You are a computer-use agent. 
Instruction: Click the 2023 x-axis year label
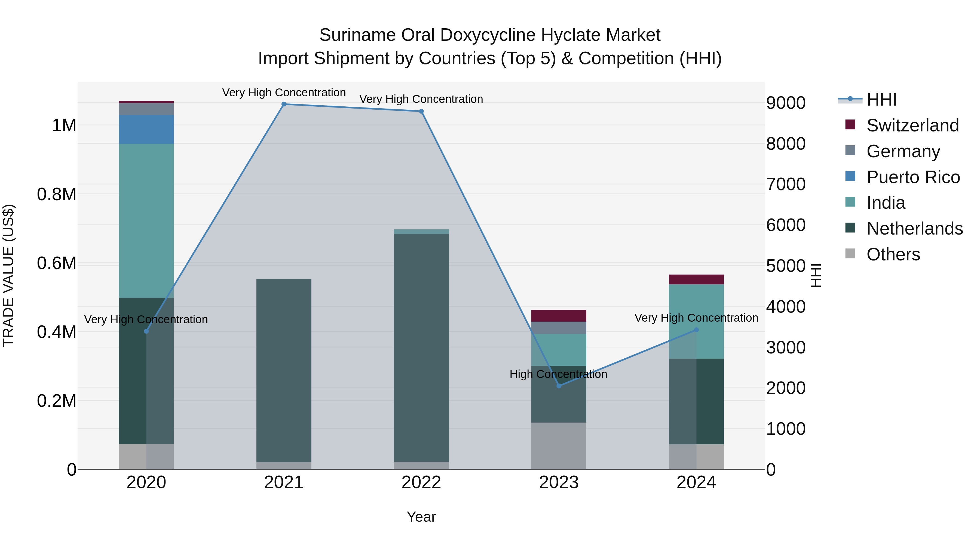559,482
